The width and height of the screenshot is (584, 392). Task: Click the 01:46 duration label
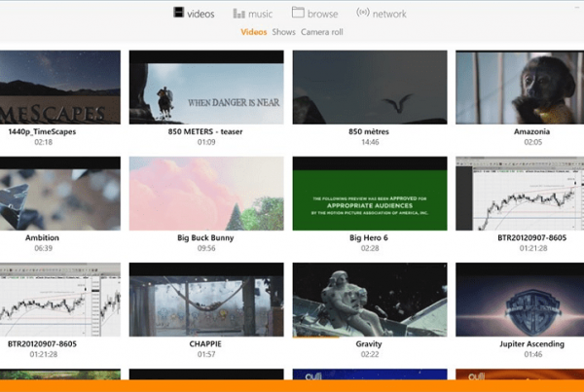pyautogui.click(x=533, y=354)
